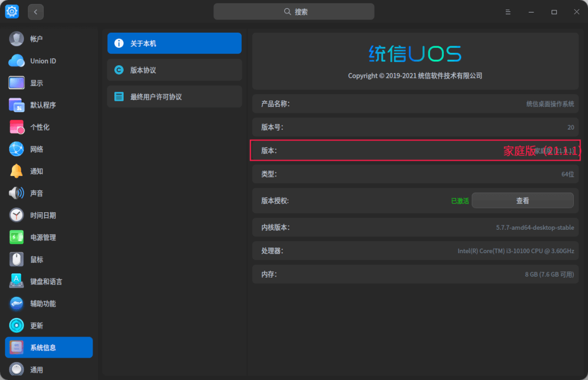Open the 网络 network globe icon
Screen dimensions: 588x380
pyautogui.click(x=16, y=149)
